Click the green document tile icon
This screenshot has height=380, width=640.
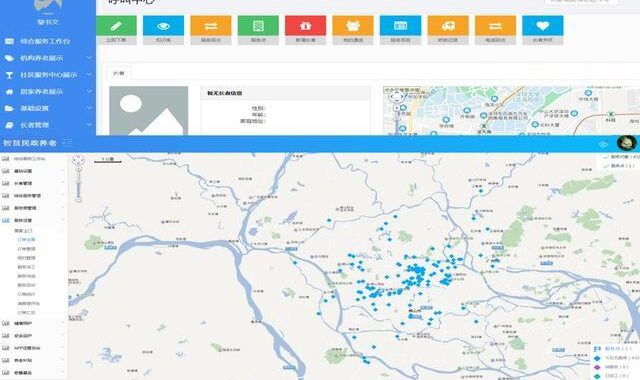click(x=258, y=26)
